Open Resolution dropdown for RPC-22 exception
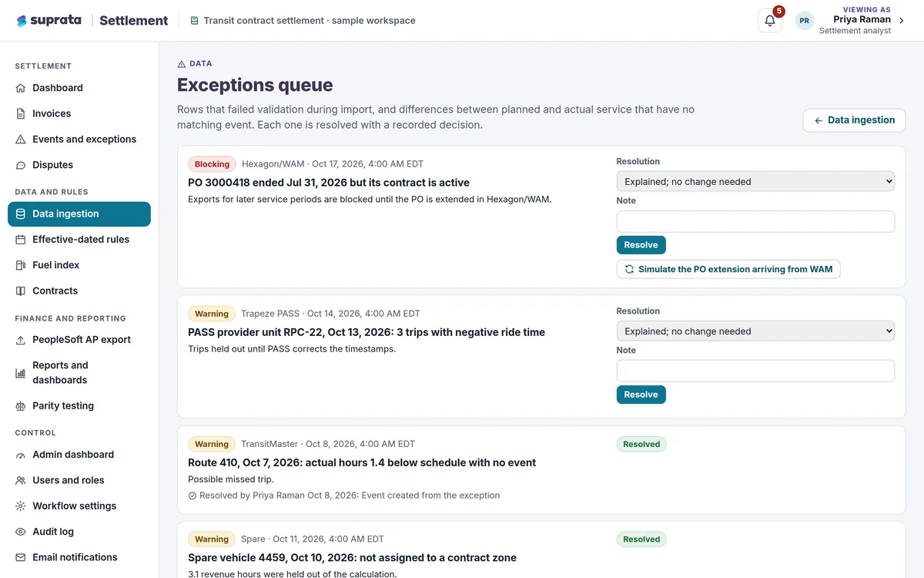Viewport: 924px width, 578px height. (x=755, y=331)
